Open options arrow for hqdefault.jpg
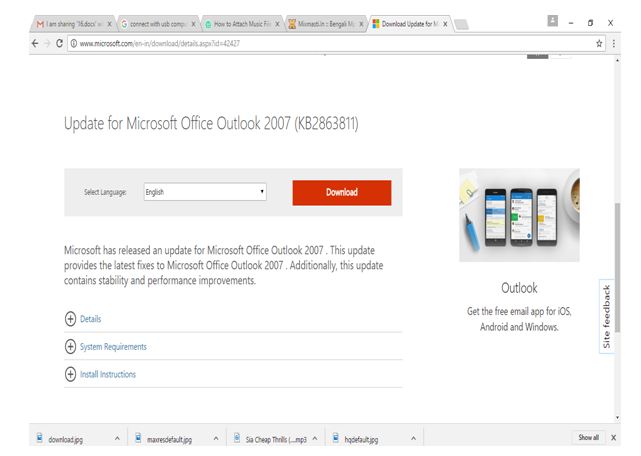Viewport: 641px width, 456px height. coord(413,438)
